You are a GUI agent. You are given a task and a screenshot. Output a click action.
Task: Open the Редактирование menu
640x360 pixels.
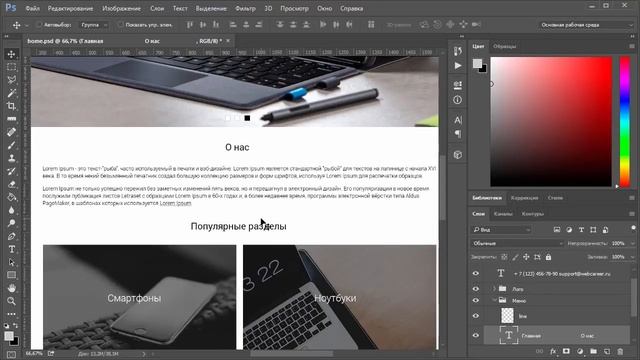[x=70, y=8]
